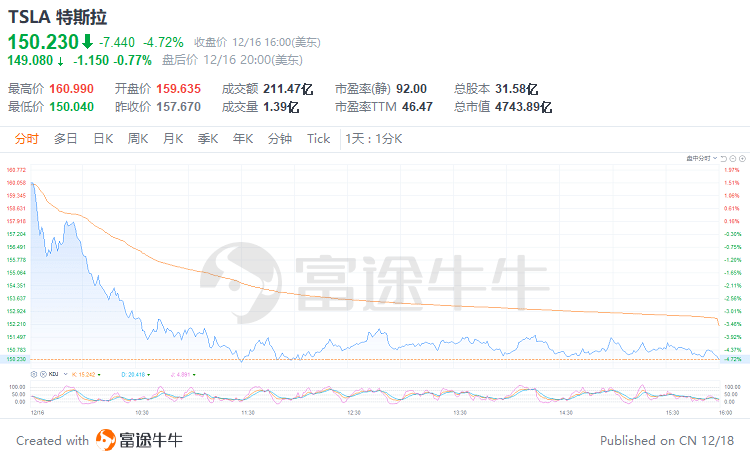Click the green down arrow beside price 150.230
This screenshot has width=750, height=461.
point(87,42)
